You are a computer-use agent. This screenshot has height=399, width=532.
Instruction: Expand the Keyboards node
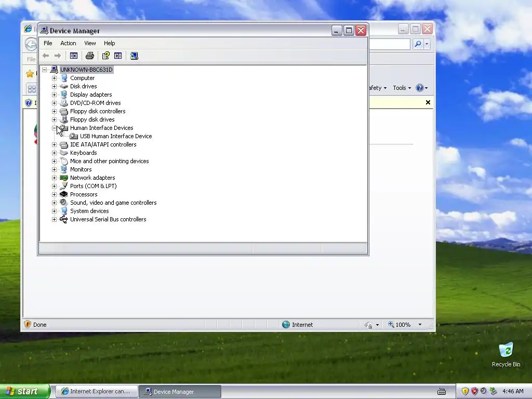pyautogui.click(x=54, y=153)
